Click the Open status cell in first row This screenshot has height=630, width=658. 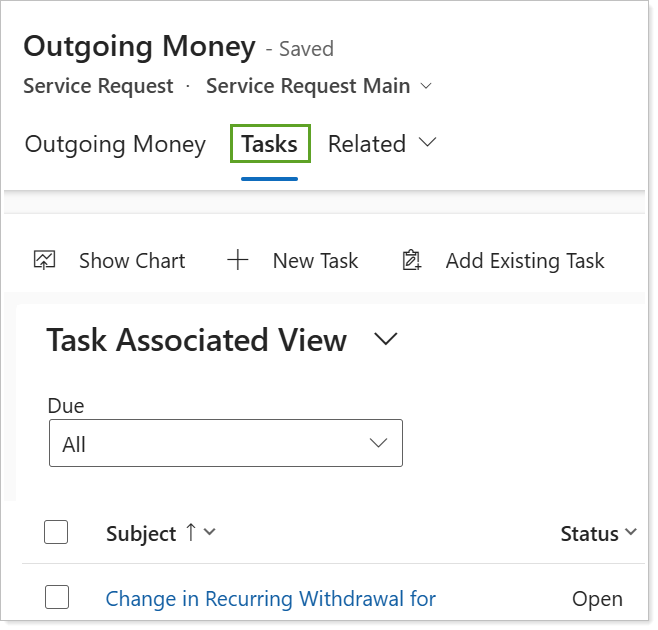[597, 599]
